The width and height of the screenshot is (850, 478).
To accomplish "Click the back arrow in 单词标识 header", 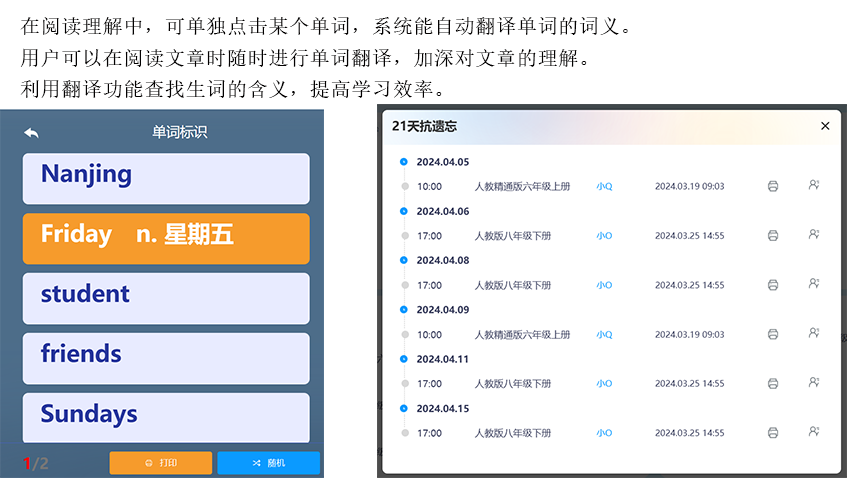I will click(x=32, y=133).
